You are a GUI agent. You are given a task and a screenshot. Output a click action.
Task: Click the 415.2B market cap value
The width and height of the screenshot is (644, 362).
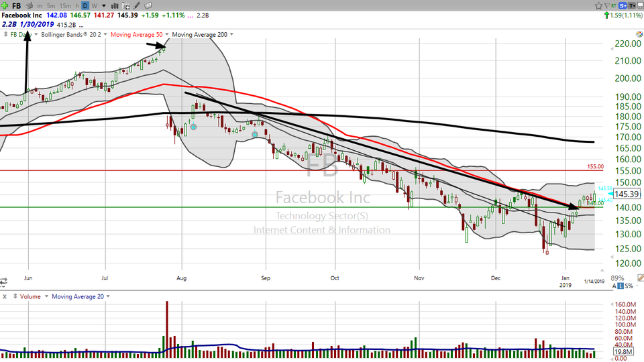66,25
